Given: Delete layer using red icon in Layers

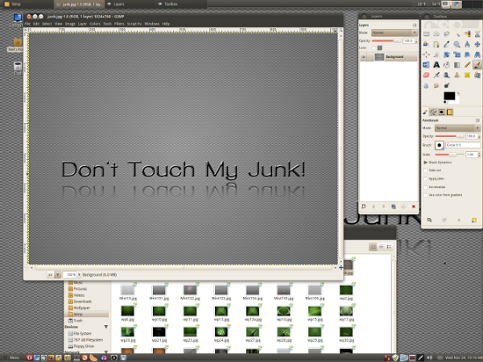Looking at the screenshot, I should coord(413,207).
